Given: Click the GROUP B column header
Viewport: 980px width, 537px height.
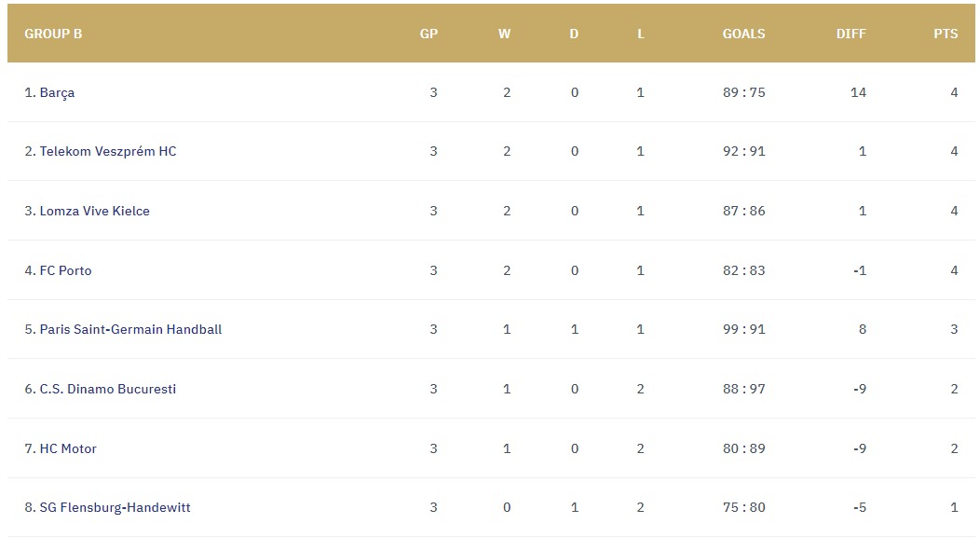Looking at the screenshot, I should coord(53,34).
